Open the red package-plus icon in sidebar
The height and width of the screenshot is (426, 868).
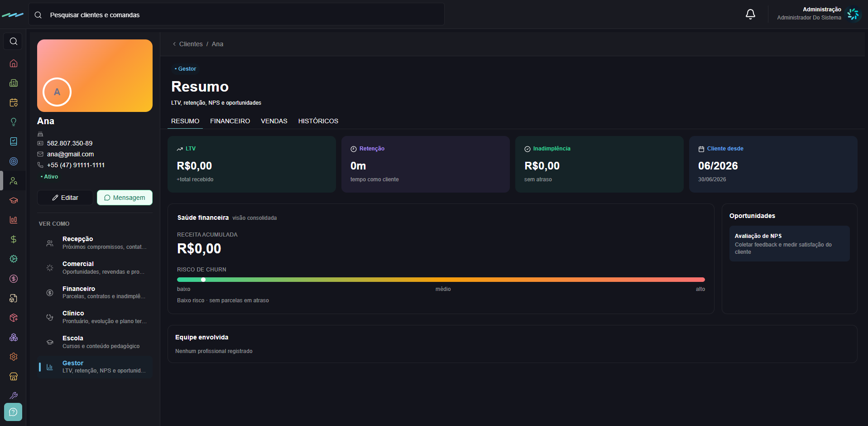[x=14, y=318]
